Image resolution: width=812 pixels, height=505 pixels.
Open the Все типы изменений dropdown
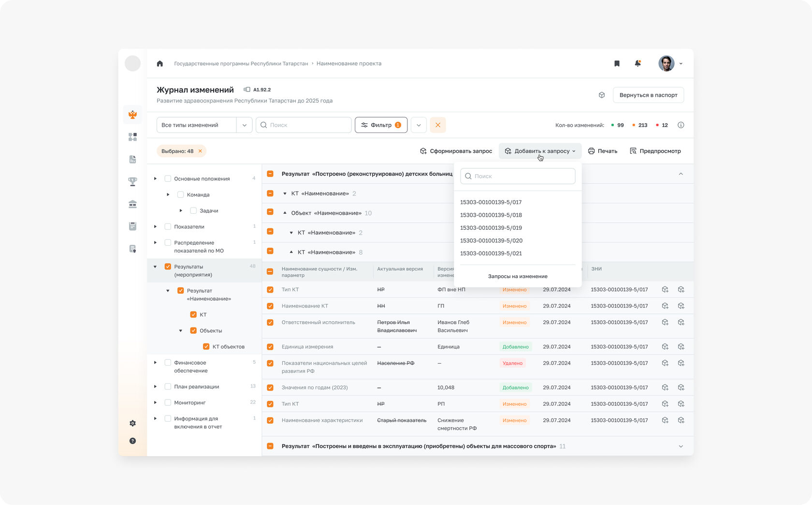204,125
